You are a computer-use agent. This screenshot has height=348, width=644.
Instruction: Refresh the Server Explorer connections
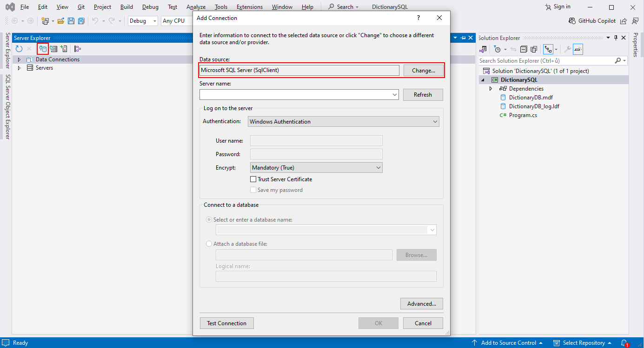(19, 48)
